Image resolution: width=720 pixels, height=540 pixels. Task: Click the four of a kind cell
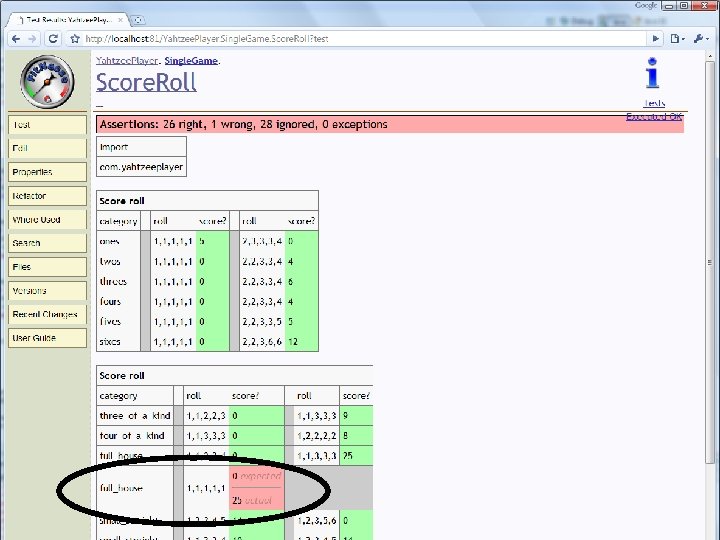(135, 435)
